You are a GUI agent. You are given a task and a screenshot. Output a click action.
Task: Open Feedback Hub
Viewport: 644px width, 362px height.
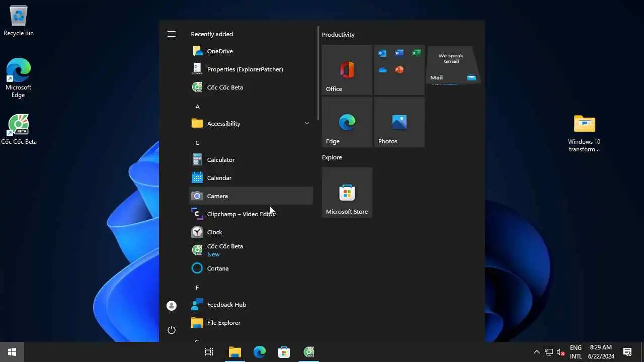pos(251,305)
